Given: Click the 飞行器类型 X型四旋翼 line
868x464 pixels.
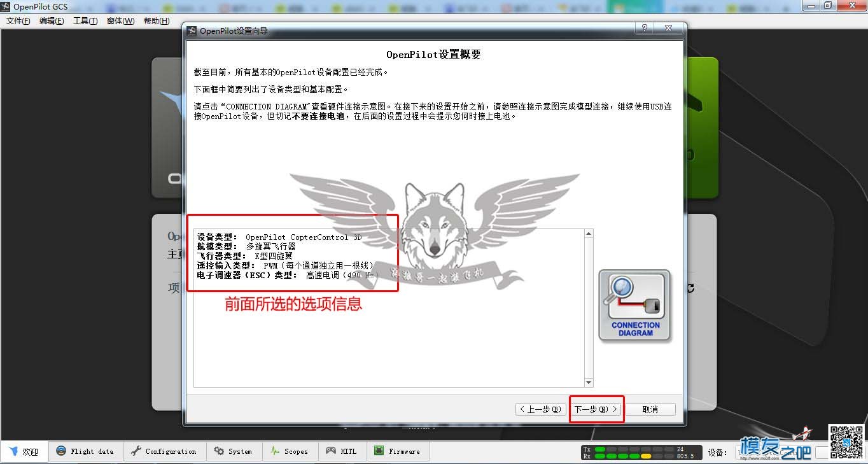Looking at the screenshot, I should coord(245,256).
